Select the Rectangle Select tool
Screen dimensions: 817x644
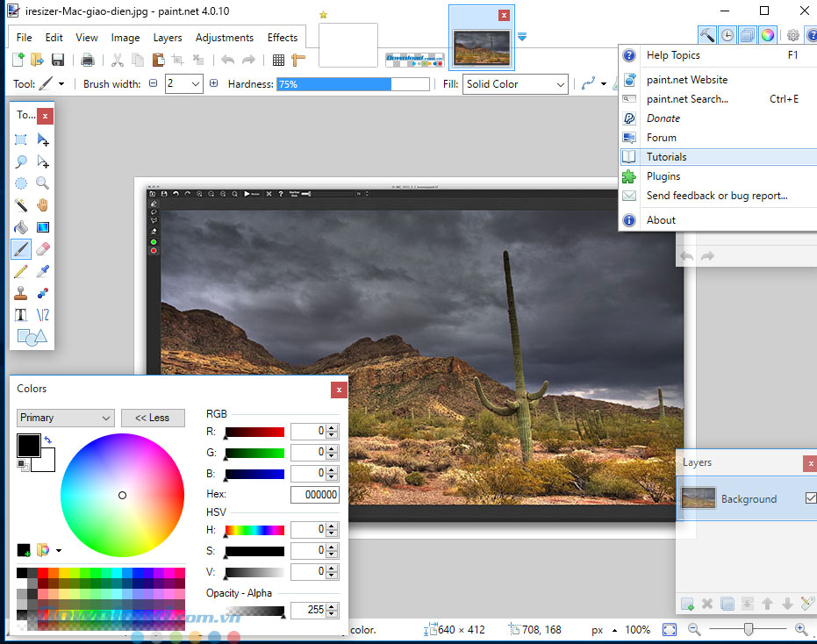21,140
